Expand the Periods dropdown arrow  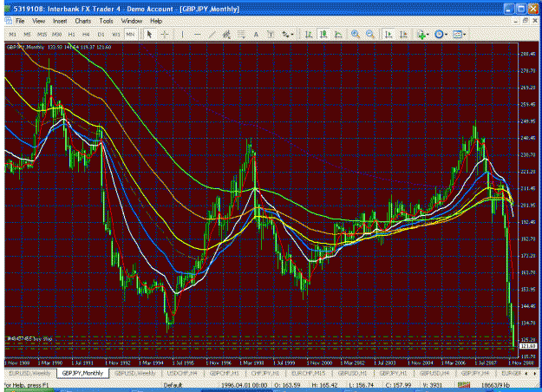coord(446,34)
